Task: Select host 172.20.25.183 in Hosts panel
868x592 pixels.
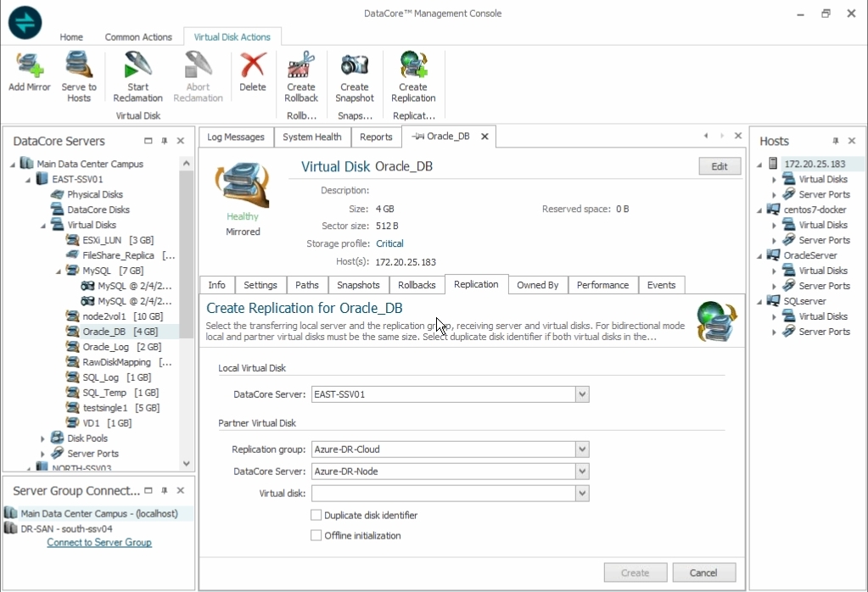Action: (x=815, y=164)
